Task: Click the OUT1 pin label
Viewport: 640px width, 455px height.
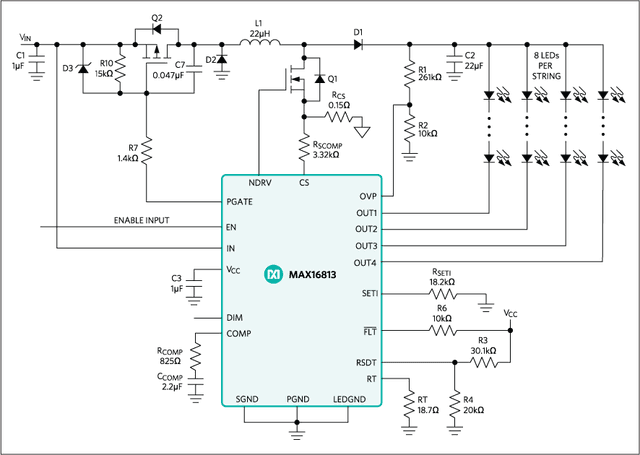Action: pos(367,213)
